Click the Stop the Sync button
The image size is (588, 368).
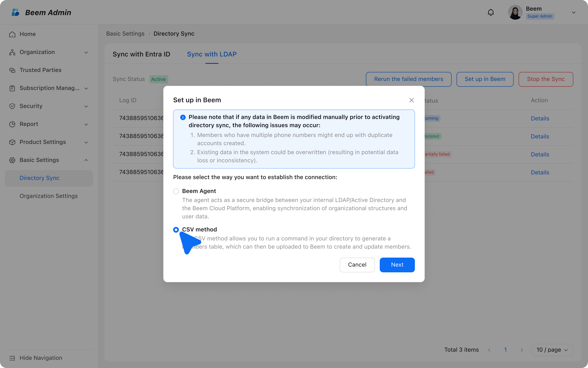(546, 79)
